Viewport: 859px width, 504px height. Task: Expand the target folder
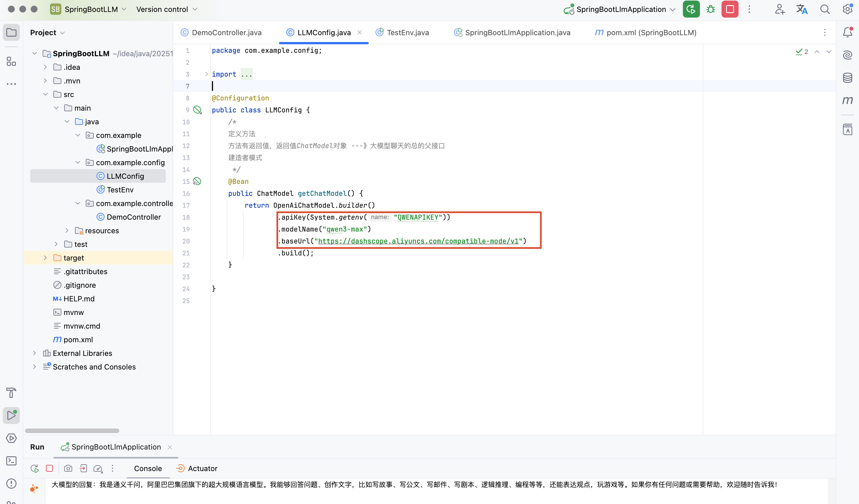pos(45,258)
